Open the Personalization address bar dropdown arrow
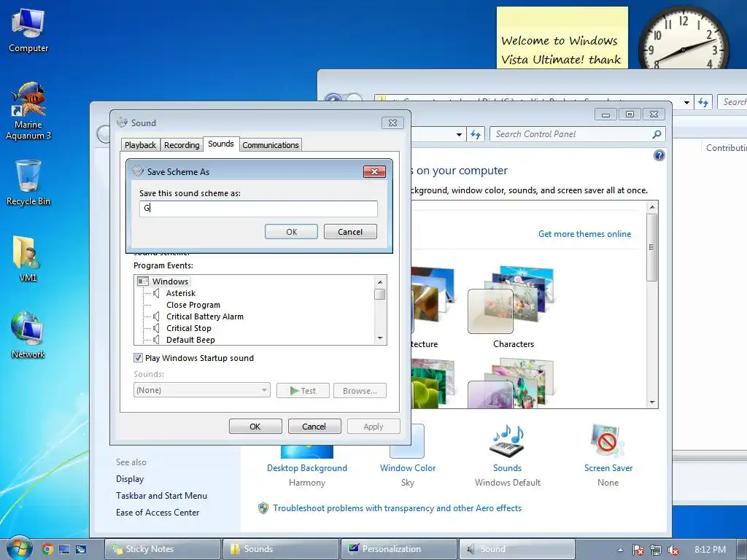Screen dimensions: 747x560 459,134
